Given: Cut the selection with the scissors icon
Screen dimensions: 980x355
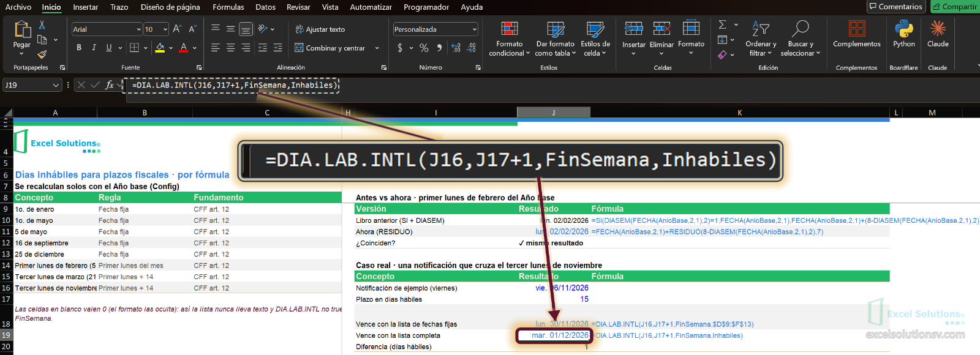Looking at the screenshot, I should [42, 25].
